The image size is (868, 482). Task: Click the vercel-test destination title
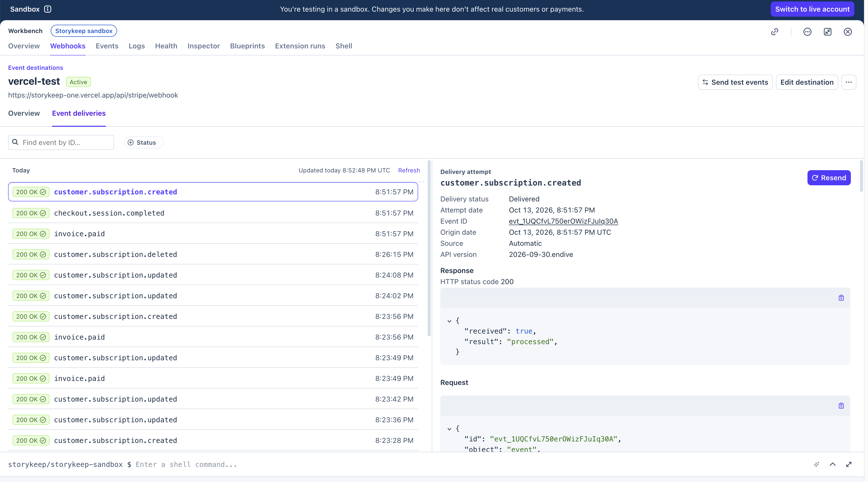pos(34,81)
